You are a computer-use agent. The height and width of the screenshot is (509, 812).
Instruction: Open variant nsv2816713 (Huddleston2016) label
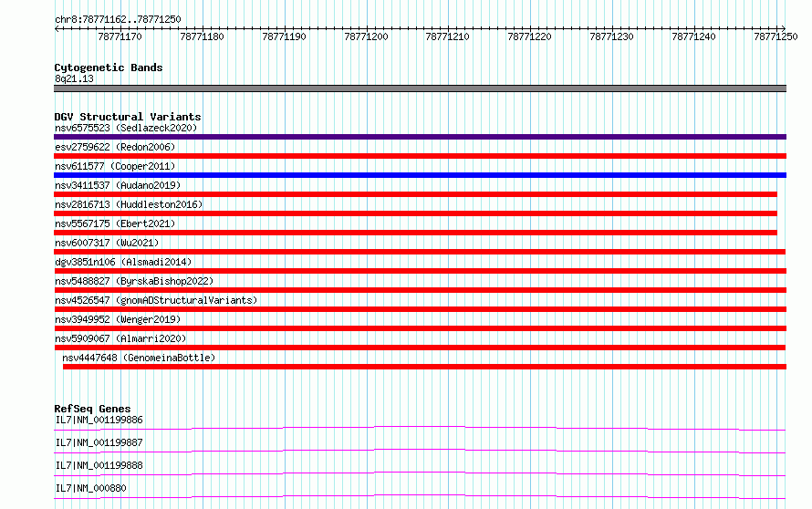129,204
